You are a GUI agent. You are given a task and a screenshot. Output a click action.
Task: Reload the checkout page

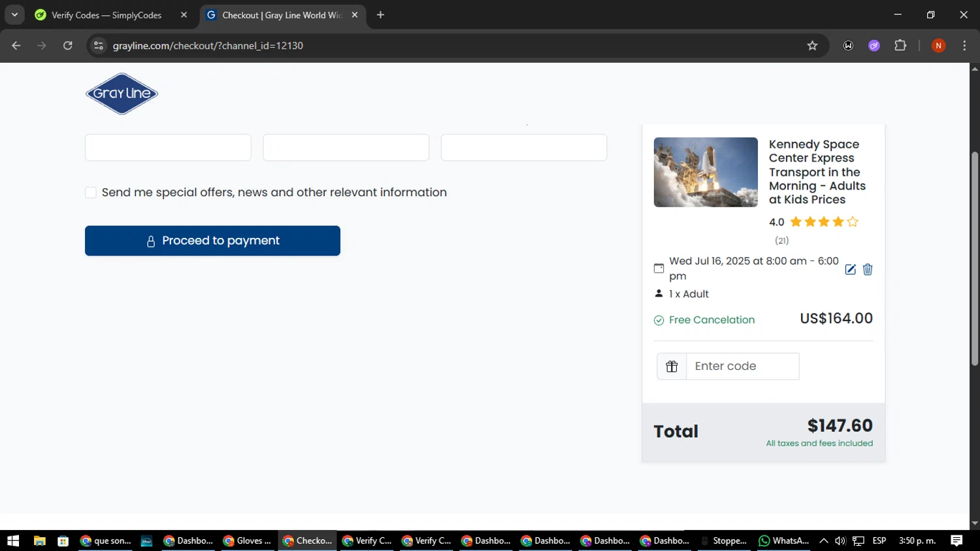point(68,46)
